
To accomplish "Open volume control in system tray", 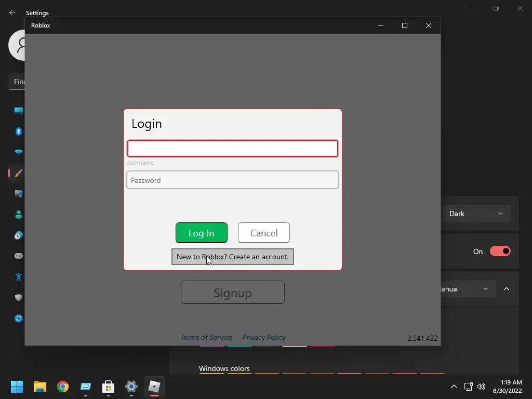I will (481, 387).
